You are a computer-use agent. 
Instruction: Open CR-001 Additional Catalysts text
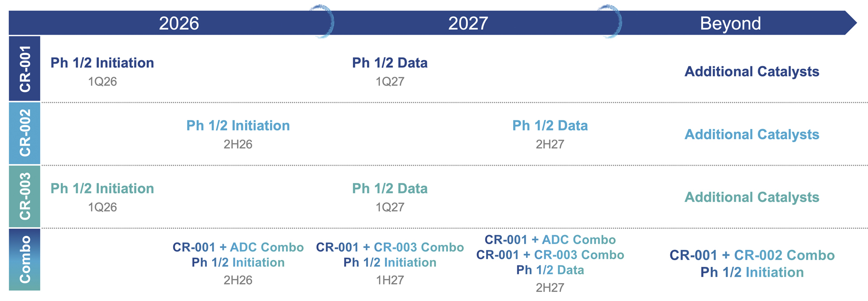[x=751, y=72]
